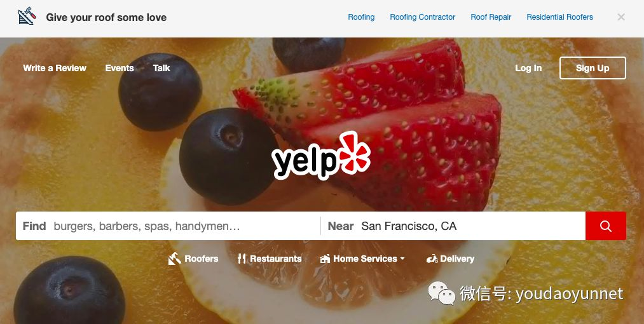Select the Roof Repair link
Screen dimensions: 644x324
point(491,17)
